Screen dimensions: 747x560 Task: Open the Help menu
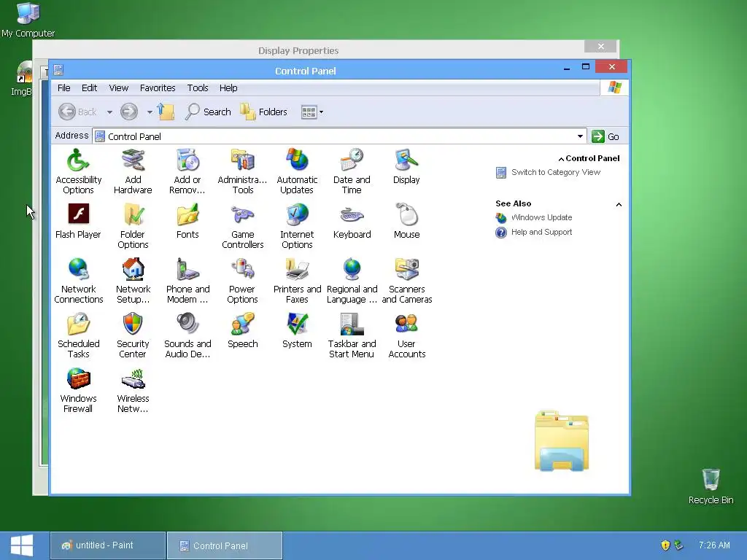(228, 88)
